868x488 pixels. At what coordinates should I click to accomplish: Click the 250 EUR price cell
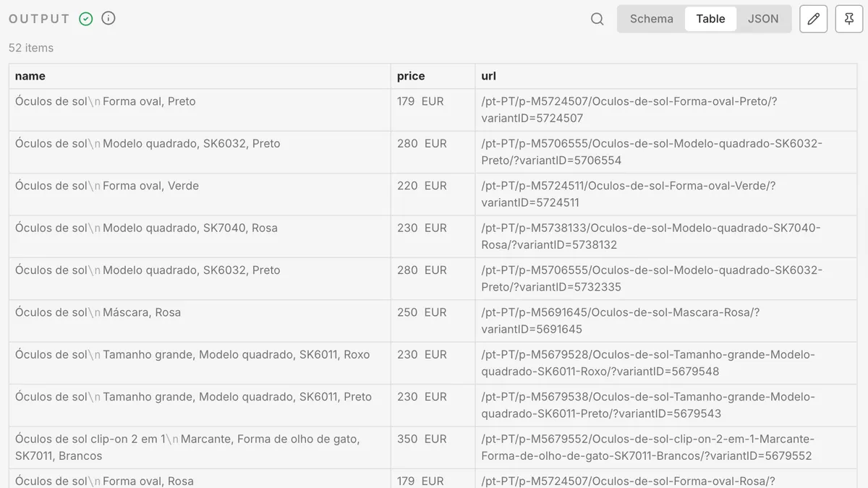(422, 312)
